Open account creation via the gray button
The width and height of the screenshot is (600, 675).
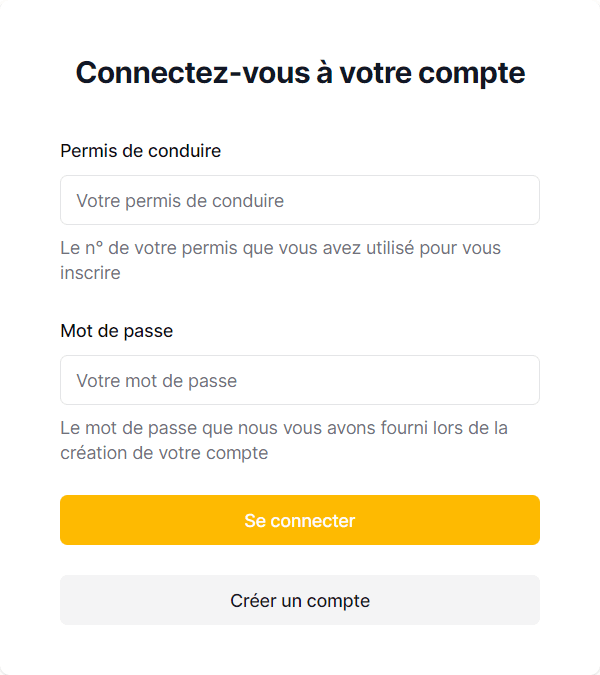click(x=300, y=600)
